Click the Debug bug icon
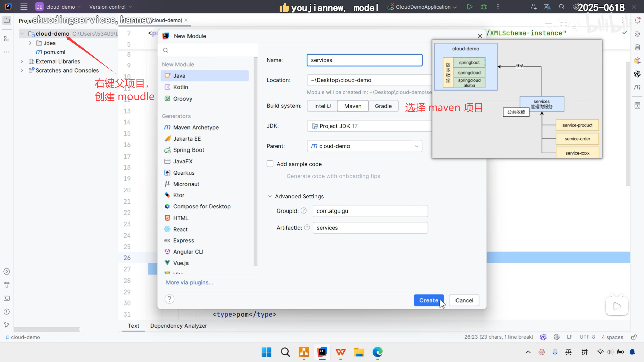This screenshot has height=362, width=644. click(x=484, y=7)
